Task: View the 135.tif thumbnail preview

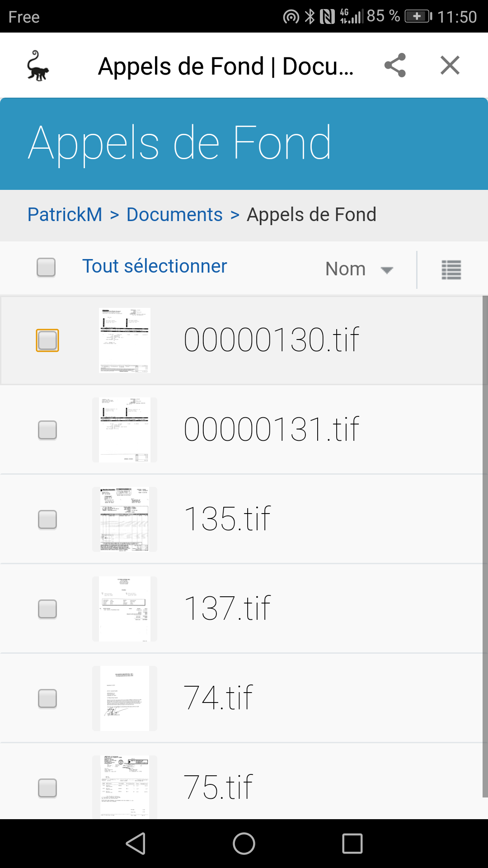Action: point(125,519)
